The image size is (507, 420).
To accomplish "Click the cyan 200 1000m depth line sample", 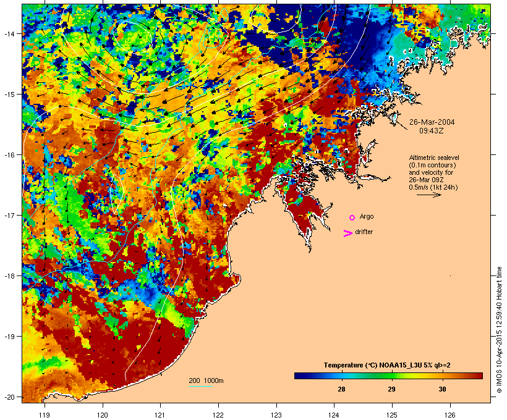I will click(x=201, y=386).
